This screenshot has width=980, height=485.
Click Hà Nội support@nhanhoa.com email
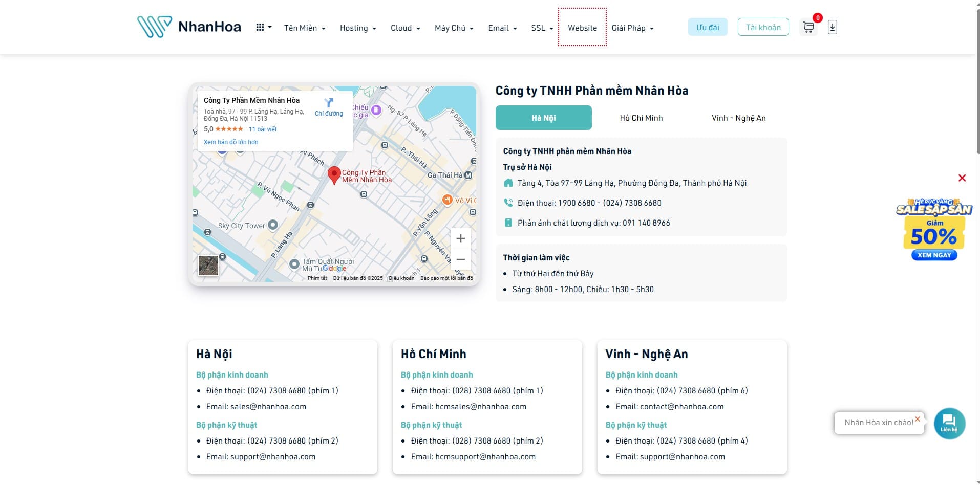[x=273, y=457]
